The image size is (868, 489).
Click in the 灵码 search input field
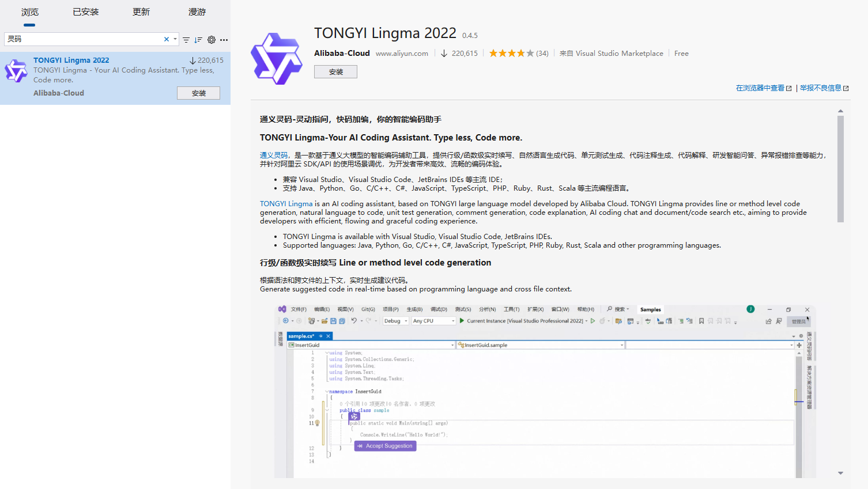pyautogui.click(x=84, y=39)
